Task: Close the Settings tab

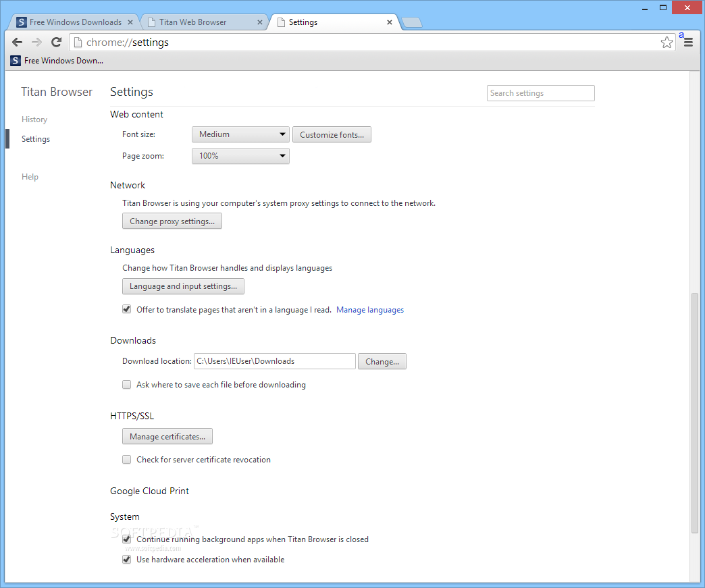Action: [390, 22]
